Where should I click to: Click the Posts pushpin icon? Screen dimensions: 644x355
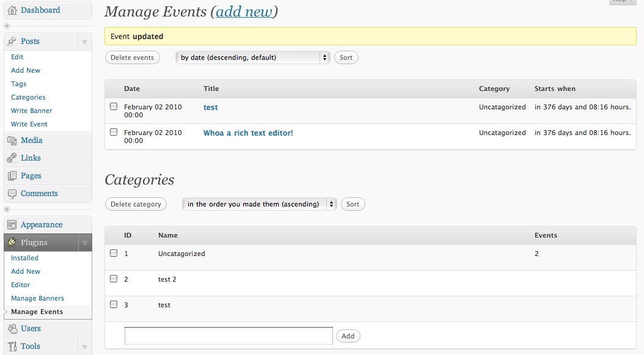click(x=12, y=42)
